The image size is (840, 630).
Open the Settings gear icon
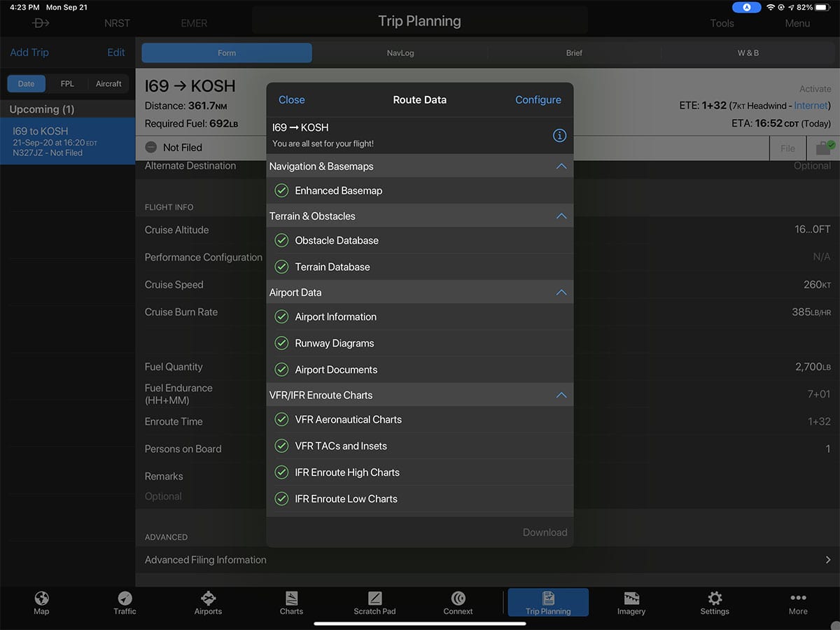pos(715,598)
